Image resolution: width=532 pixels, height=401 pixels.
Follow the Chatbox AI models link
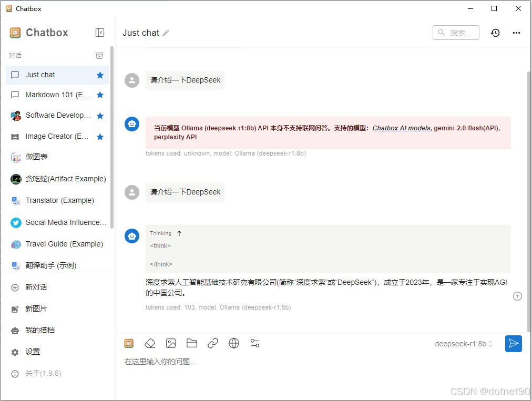click(x=402, y=128)
